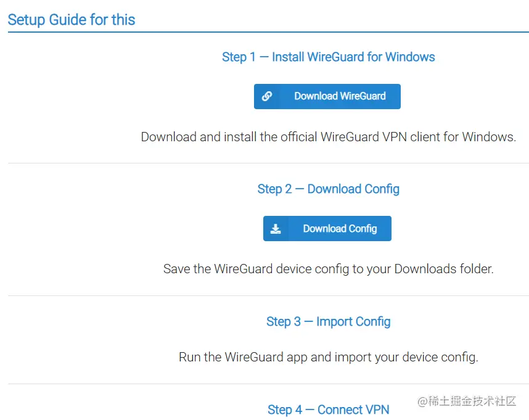Click the "Run the WireGuard app" instruction text
Image resolution: width=529 pixels, height=420 pixels.
[328, 357]
